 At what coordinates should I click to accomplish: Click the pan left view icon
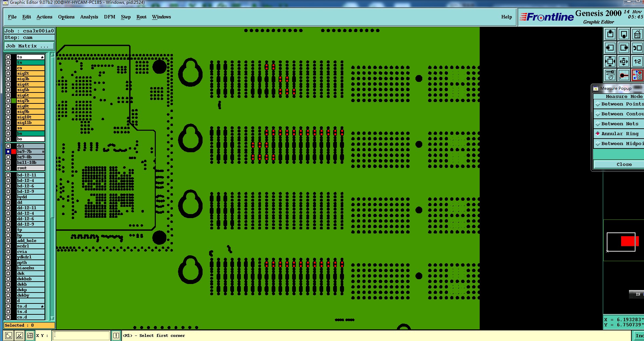pos(610,48)
